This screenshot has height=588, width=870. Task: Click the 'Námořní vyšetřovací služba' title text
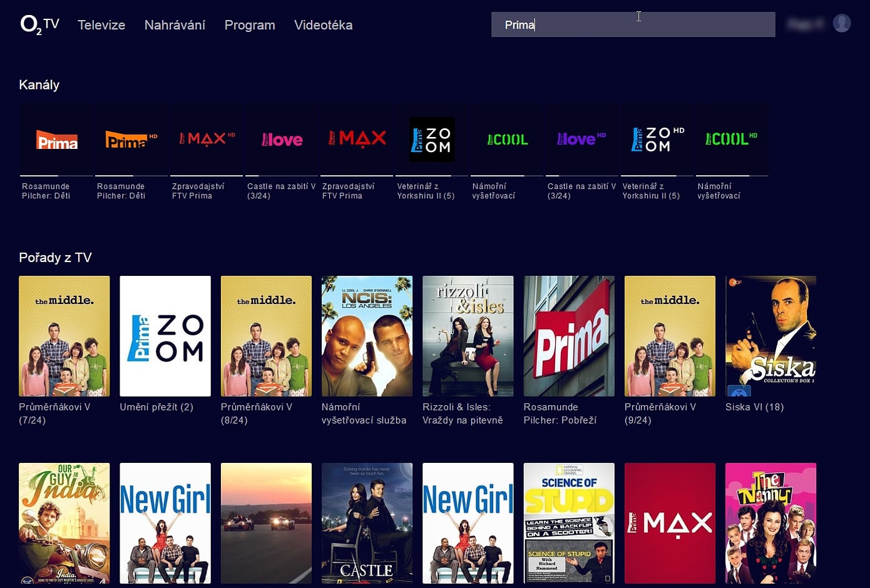[364, 413]
